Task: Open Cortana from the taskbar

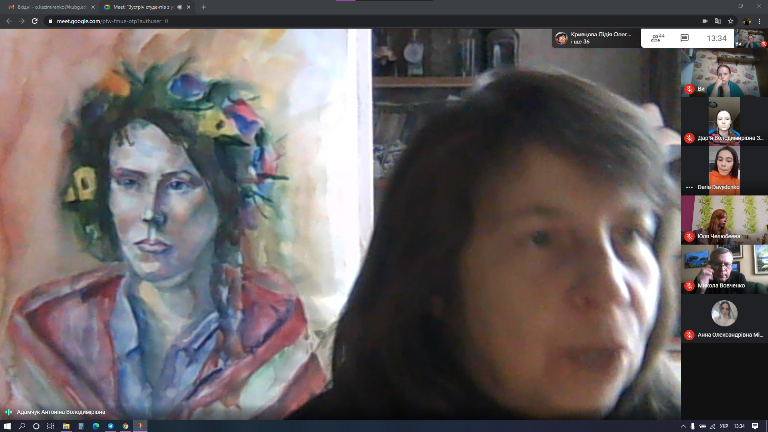Action: (36, 426)
